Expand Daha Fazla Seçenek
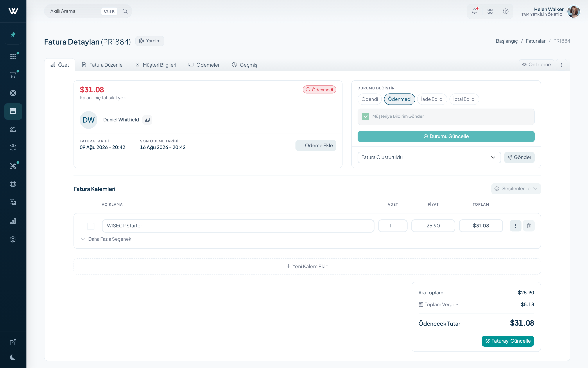 (106, 239)
